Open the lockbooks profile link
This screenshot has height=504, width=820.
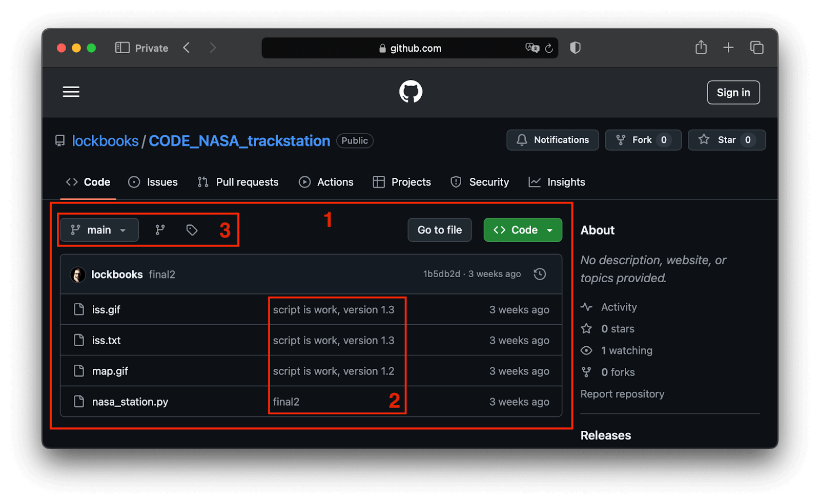tap(105, 140)
